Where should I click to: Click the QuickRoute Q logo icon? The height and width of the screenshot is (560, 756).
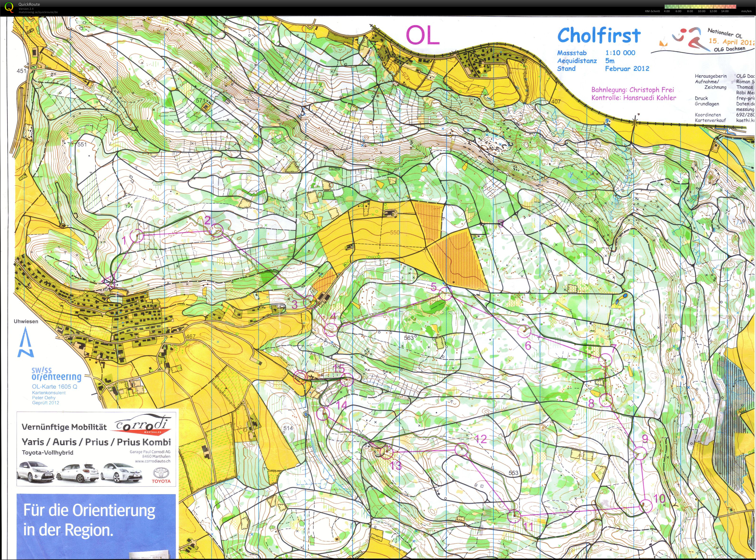coord(9,7)
